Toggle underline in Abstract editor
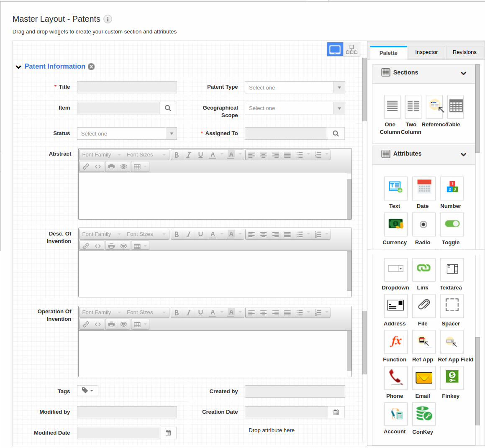This screenshot has width=485, height=448. pyautogui.click(x=200, y=155)
